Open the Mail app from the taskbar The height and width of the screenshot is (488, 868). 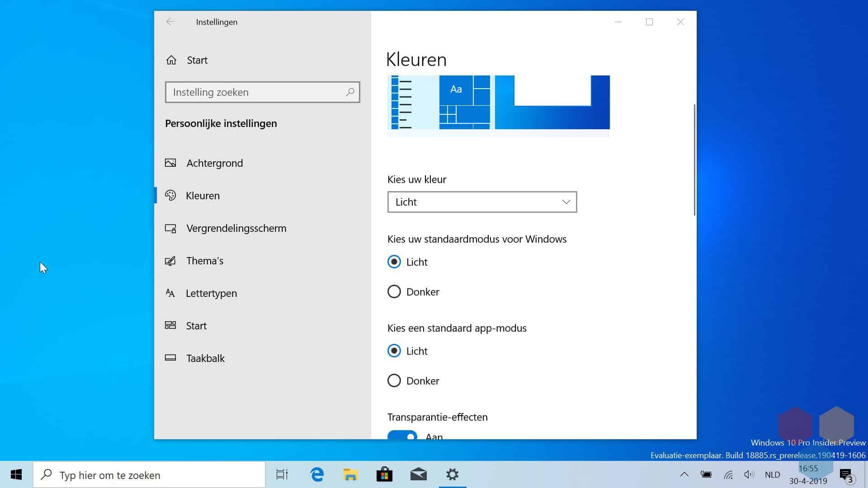coord(419,474)
